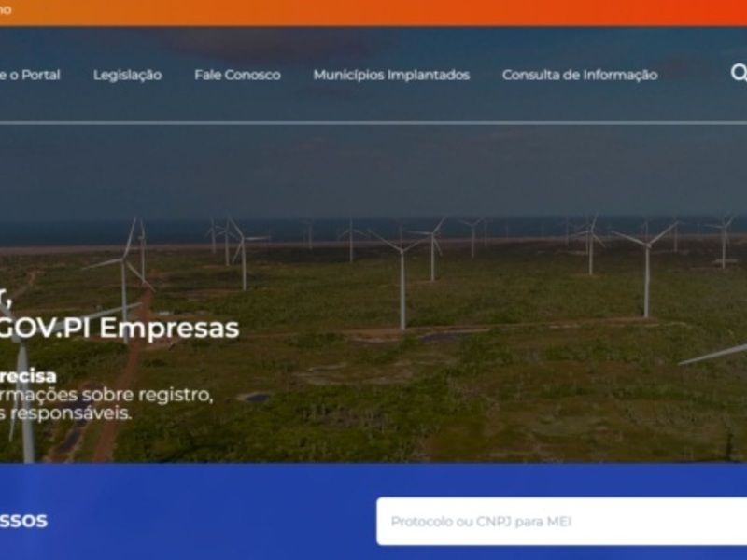Open the Legislação menu item
The image size is (747, 560).
(127, 76)
